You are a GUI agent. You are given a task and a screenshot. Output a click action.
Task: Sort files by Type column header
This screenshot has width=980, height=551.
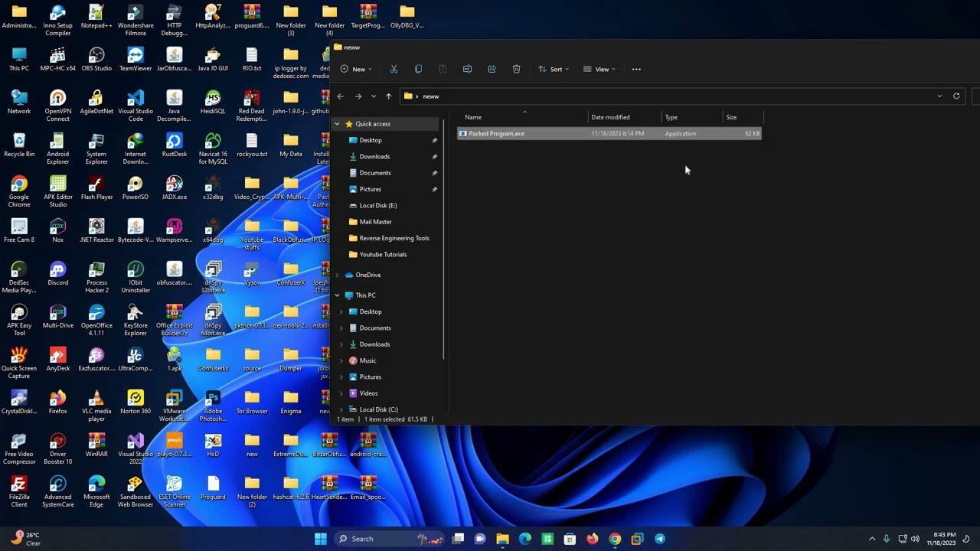671,117
